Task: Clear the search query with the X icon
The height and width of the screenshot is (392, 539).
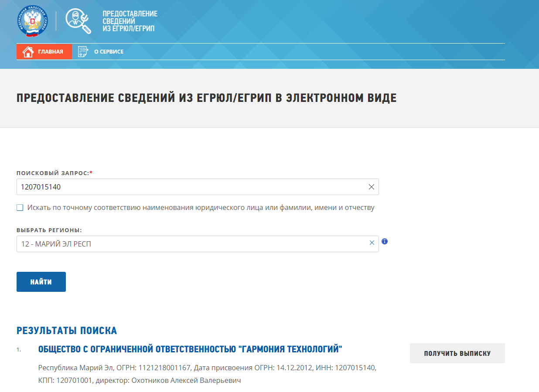Action: click(372, 187)
